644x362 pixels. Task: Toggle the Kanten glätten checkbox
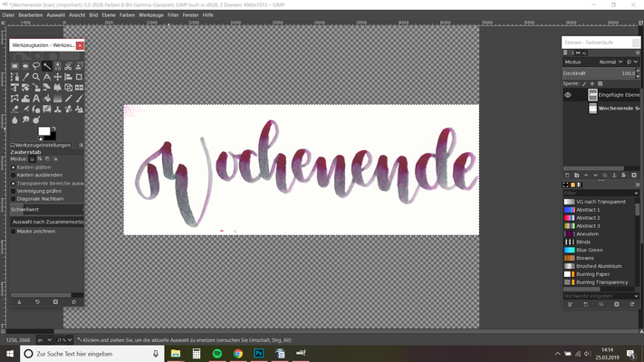click(x=14, y=167)
